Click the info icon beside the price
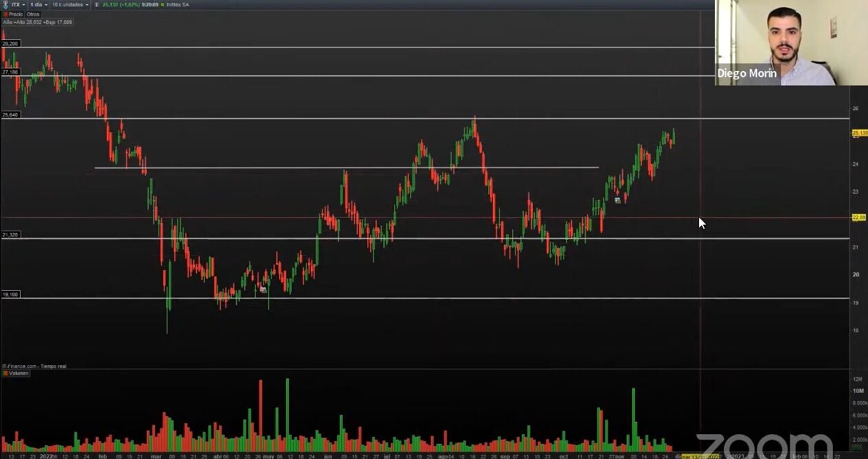This screenshot has width=868, height=459. (97, 5)
